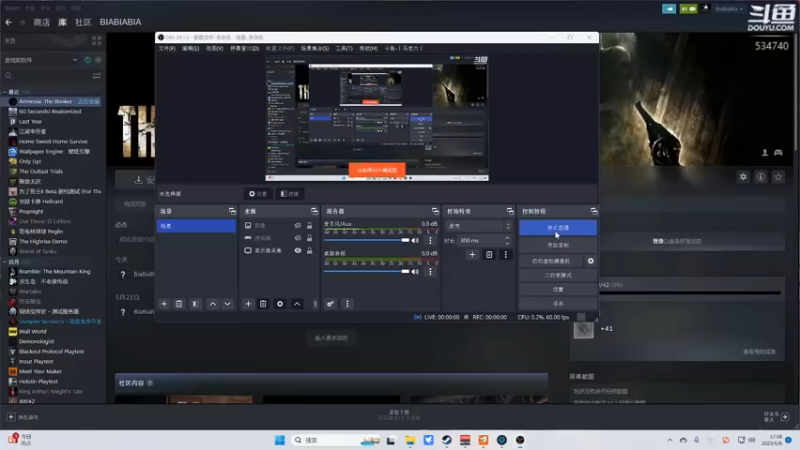Open OBS 视图(V) View menu
The height and width of the screenshot is (450, 800).
[214, 48]
